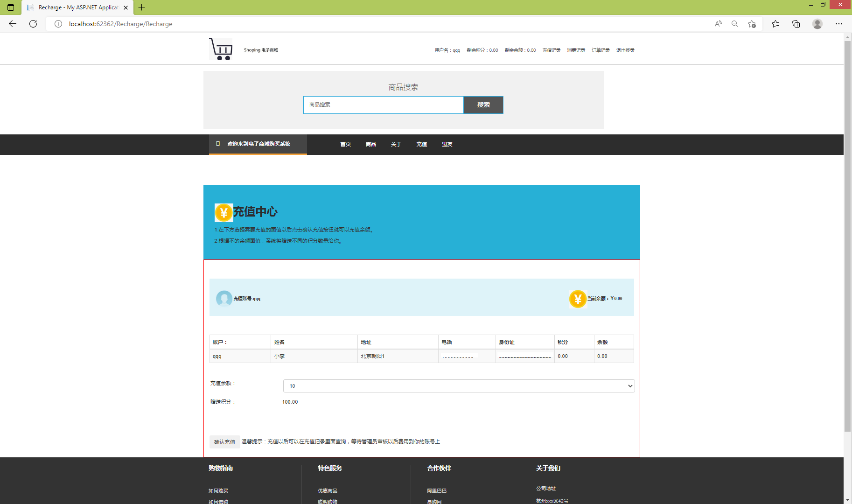Click the yellow ¥ icon beside 充值中心 heading
852x504 pixels.
point(223,212)
